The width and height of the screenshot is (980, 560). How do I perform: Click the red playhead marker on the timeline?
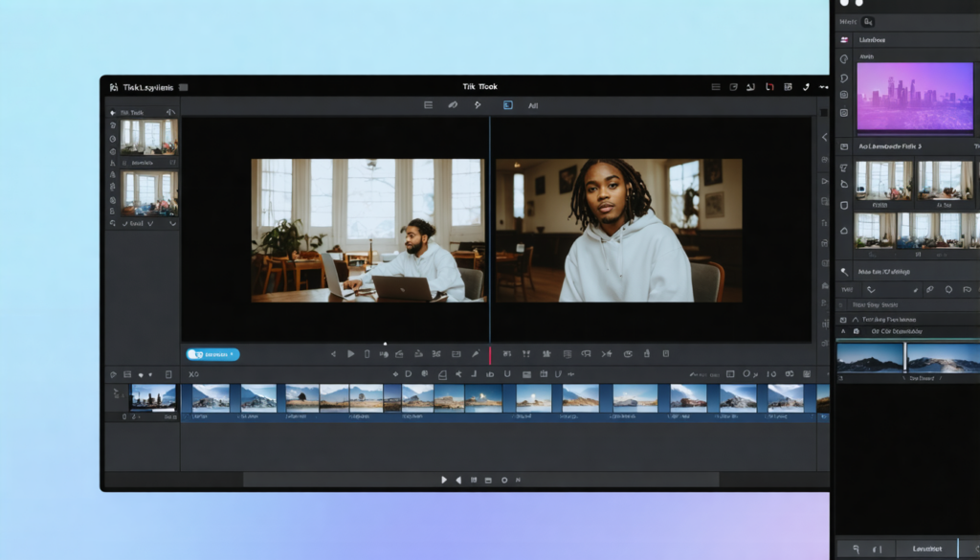(490, 355)
